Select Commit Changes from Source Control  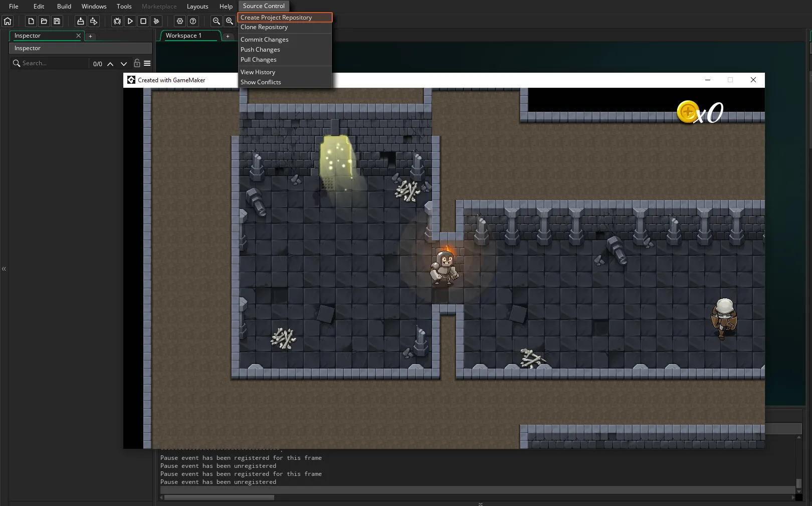click(265, 39)
